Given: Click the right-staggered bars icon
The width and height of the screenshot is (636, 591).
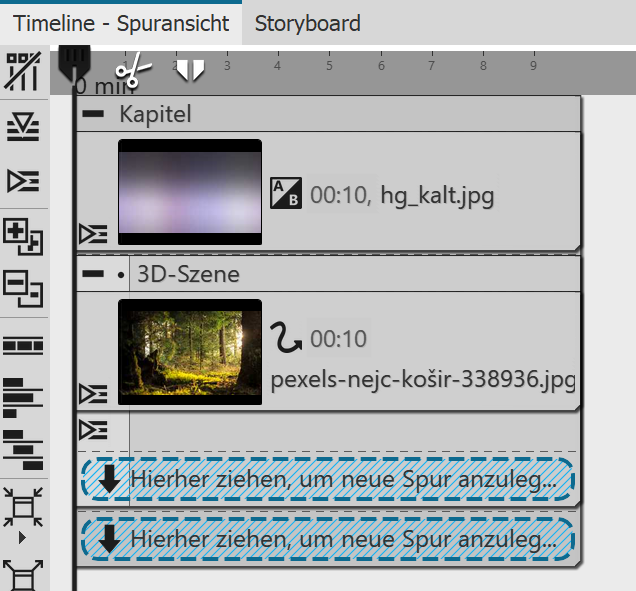Looking at the screenshot, I should [x=23, y=449].
